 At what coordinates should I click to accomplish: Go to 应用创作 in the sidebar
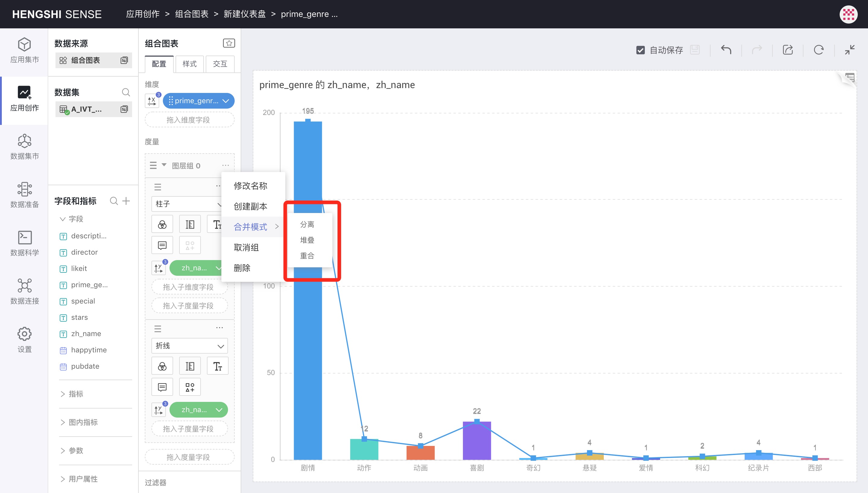point(24,99)
